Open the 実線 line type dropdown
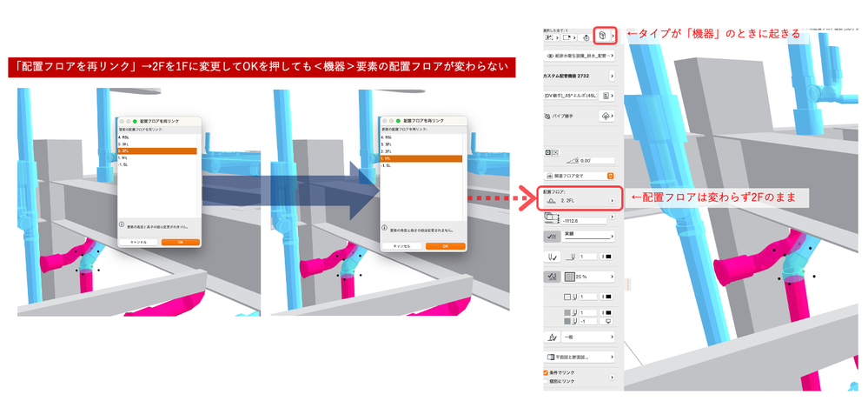The image size is (868, 401). 588,237
